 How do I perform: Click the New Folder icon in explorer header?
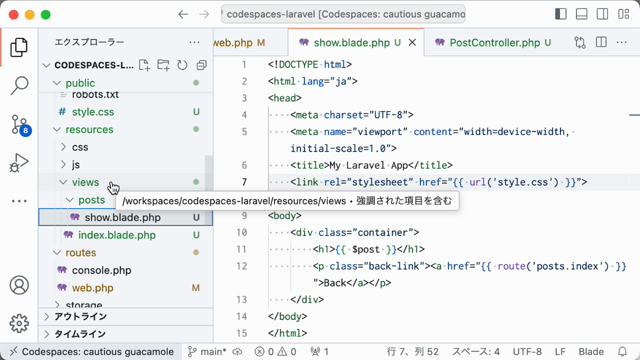[x=164, y=65]
